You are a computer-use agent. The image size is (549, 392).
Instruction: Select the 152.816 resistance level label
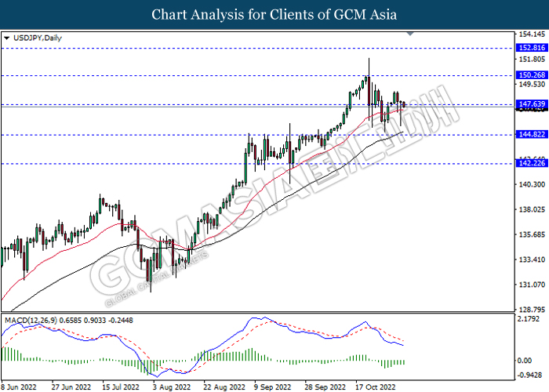tap(532, 48)
